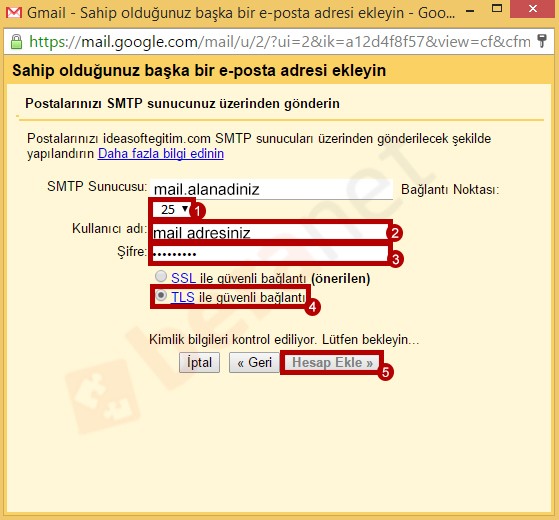The image size is (559, 520).
Task: Select TLS ile güvenli bağlantı radio button
Action: click(161, 295)
